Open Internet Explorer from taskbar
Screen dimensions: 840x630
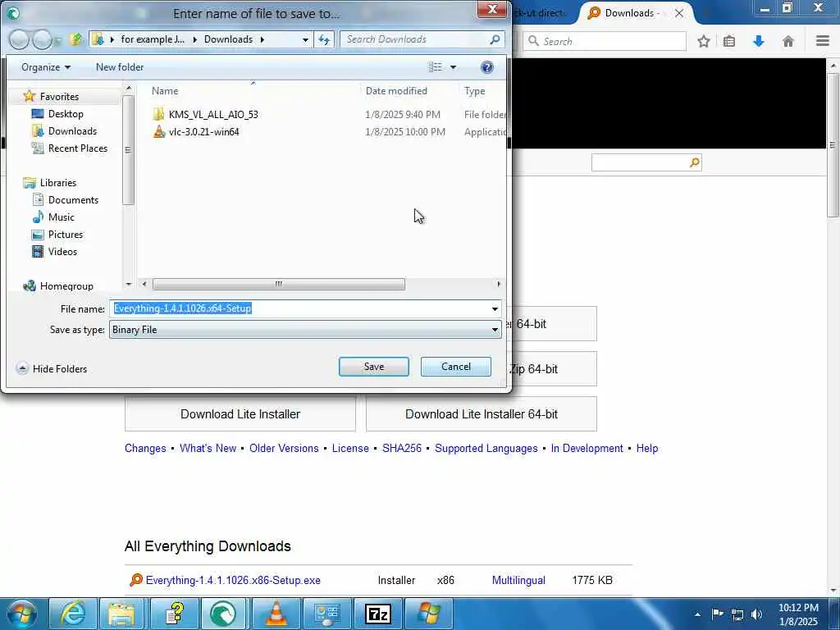pos(72,614)
